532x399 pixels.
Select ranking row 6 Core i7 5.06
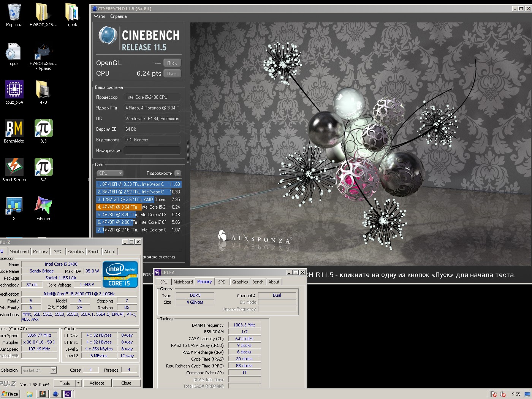(x=139, y=222)
